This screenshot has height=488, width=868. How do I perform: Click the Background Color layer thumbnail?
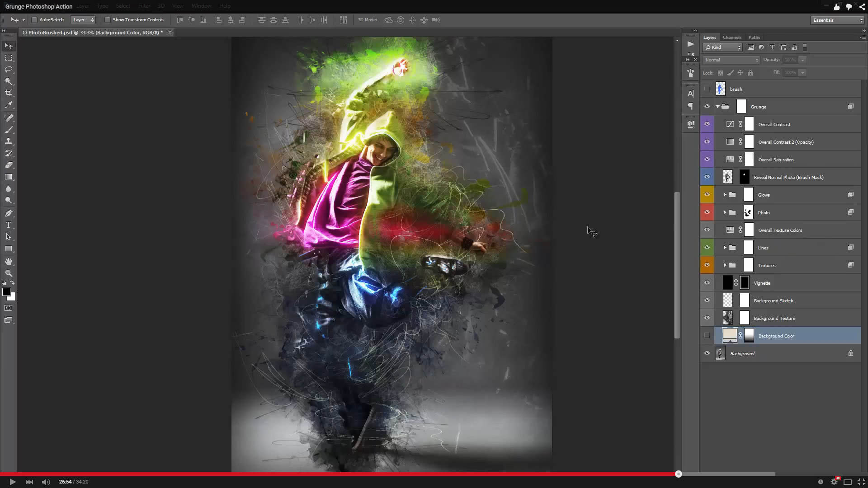coord(730,336)
